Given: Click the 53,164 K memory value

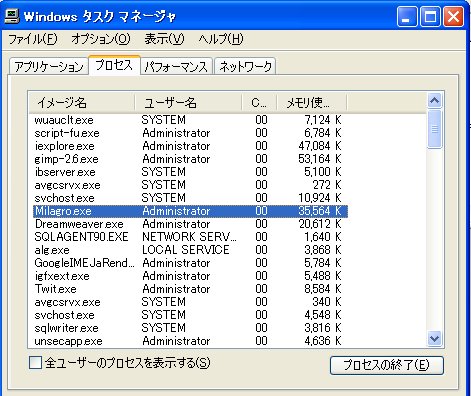Looking at the screenshot, I should click(x=320, y=159).
